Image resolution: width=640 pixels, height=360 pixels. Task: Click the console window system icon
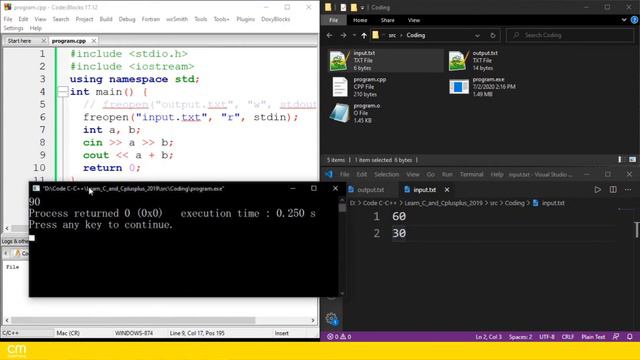click(x=36, y=188)
